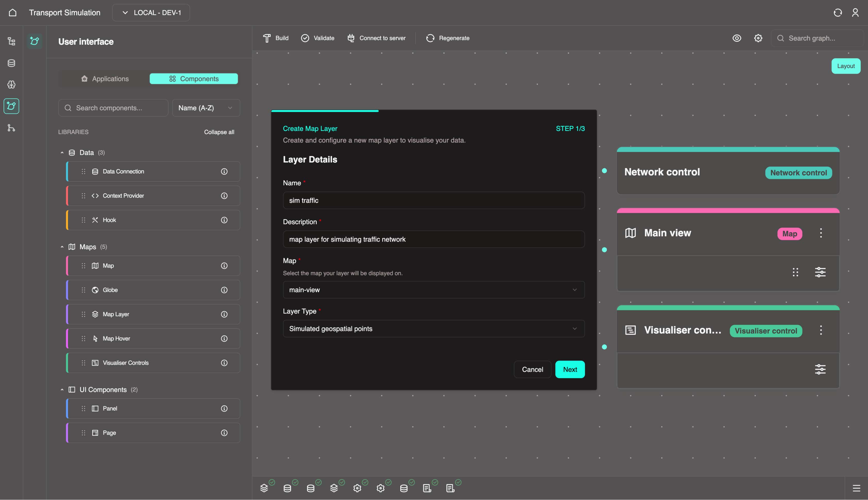Open the user profile icon
Screen dimensions: 868x500
coord(855,13)
